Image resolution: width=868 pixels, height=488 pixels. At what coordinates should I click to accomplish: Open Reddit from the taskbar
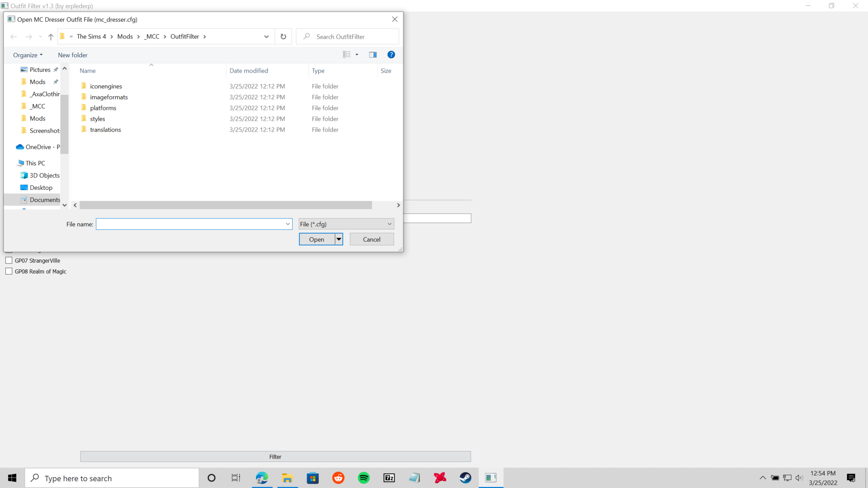click(338, 478)
